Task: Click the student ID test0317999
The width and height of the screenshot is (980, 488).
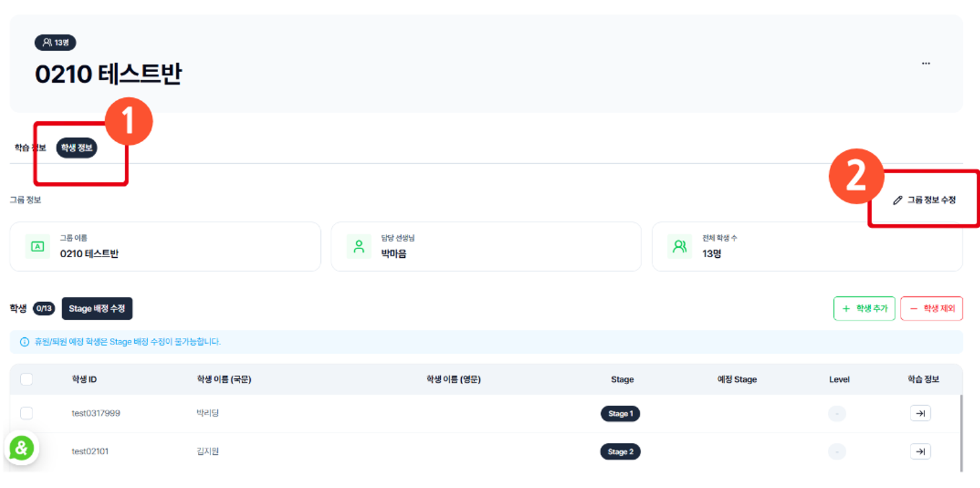Action: coord(96,413)
